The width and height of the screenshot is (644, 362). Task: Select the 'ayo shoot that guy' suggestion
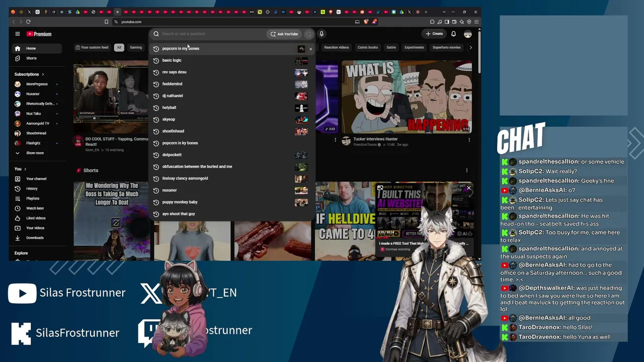coord(232,214)
